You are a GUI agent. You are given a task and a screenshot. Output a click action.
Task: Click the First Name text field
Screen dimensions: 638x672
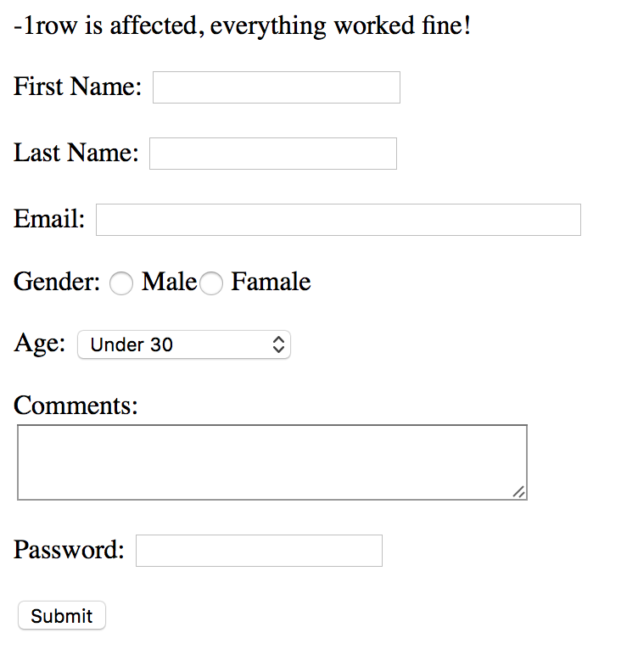tap(276, 87)
